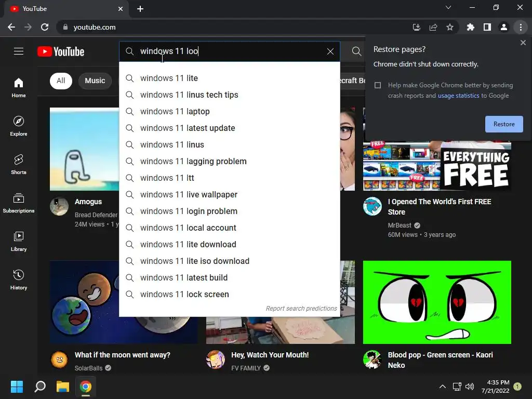The width and height of the screenshot is (532, 399).
Task: Bookmark this page with the star
Action: pos(449,27)
